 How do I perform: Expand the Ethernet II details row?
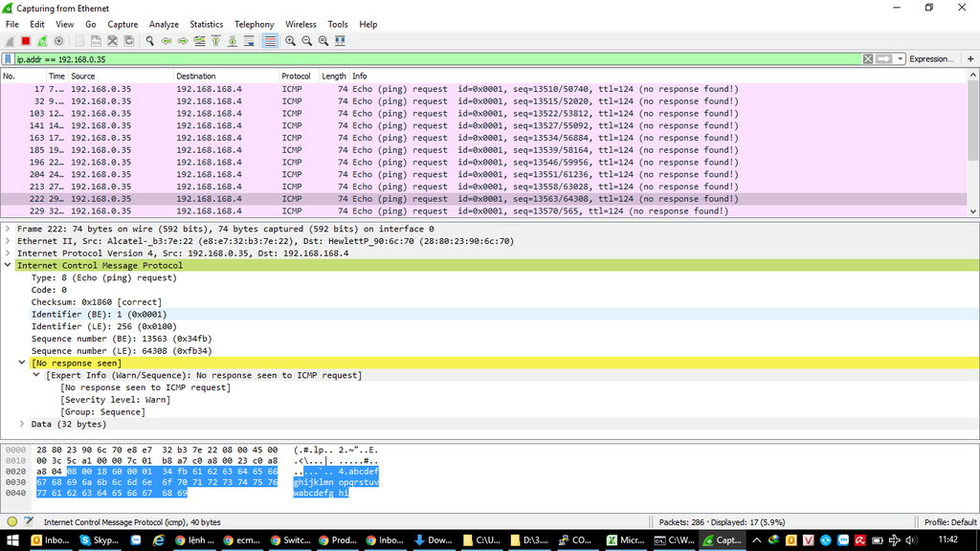pos(9,241)
